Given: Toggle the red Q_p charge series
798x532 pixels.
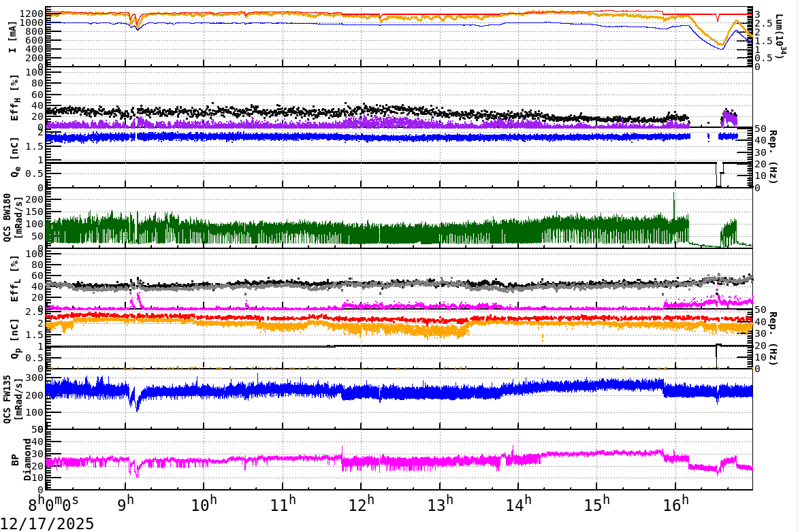Looking at the screenshot, I should click(409, 317).
